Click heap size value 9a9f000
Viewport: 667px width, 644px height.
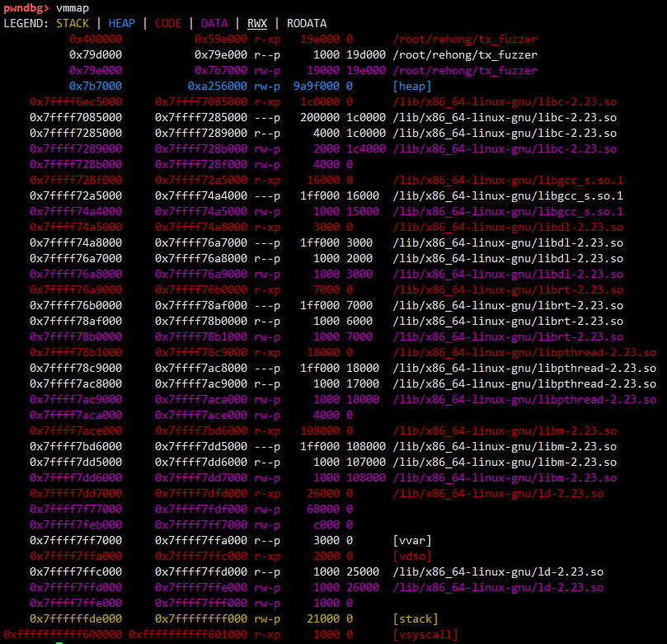[x=317, y=87]
